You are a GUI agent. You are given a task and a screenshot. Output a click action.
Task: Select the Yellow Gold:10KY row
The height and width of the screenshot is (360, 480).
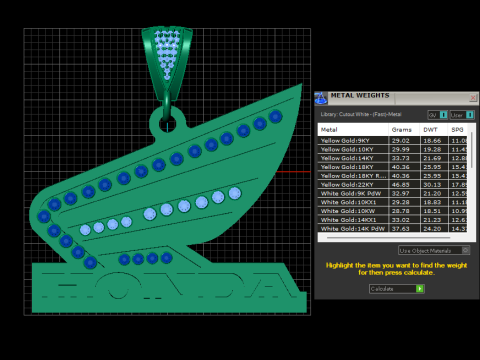pyautogui.click(x=393, y=149)
